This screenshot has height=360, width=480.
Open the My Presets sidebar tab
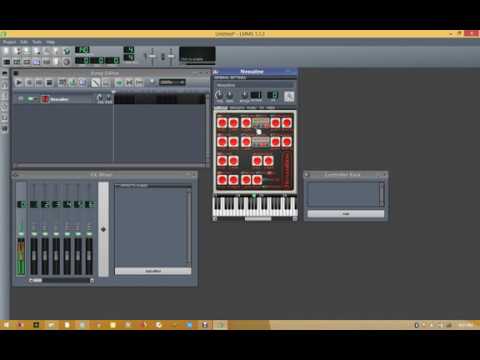coord(5,107)
